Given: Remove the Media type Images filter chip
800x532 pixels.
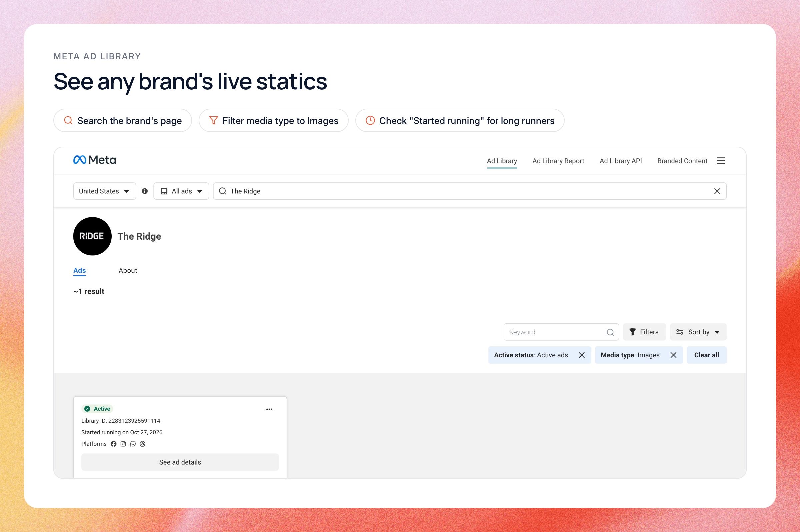Looking at the screenshot, I should (673, 355).
